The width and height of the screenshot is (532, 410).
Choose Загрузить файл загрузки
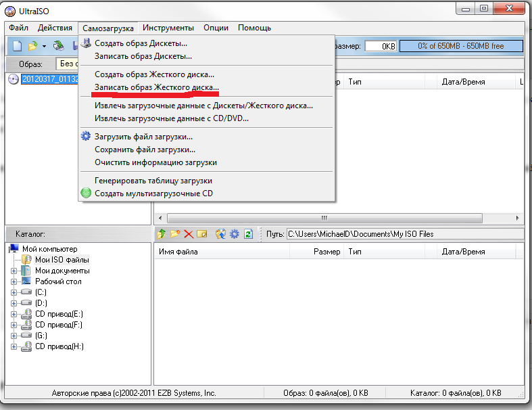207,137
